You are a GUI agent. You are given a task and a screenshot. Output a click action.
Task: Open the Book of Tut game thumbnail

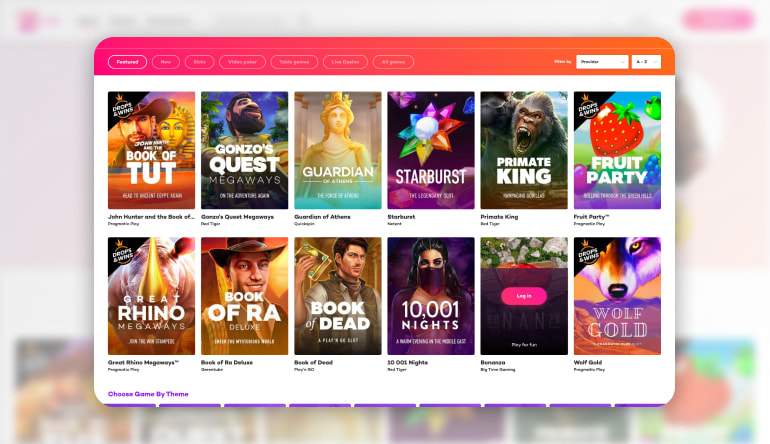point(151,150)
